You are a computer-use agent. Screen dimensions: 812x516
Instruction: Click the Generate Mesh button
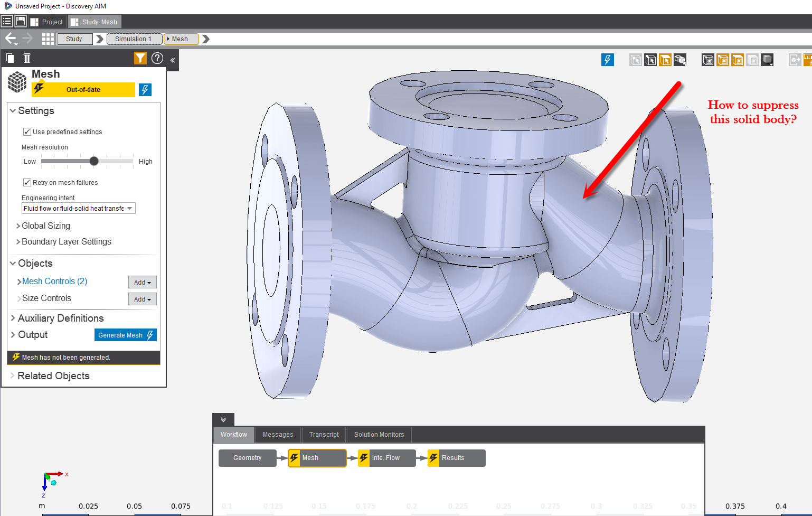(x=125, y=335)
